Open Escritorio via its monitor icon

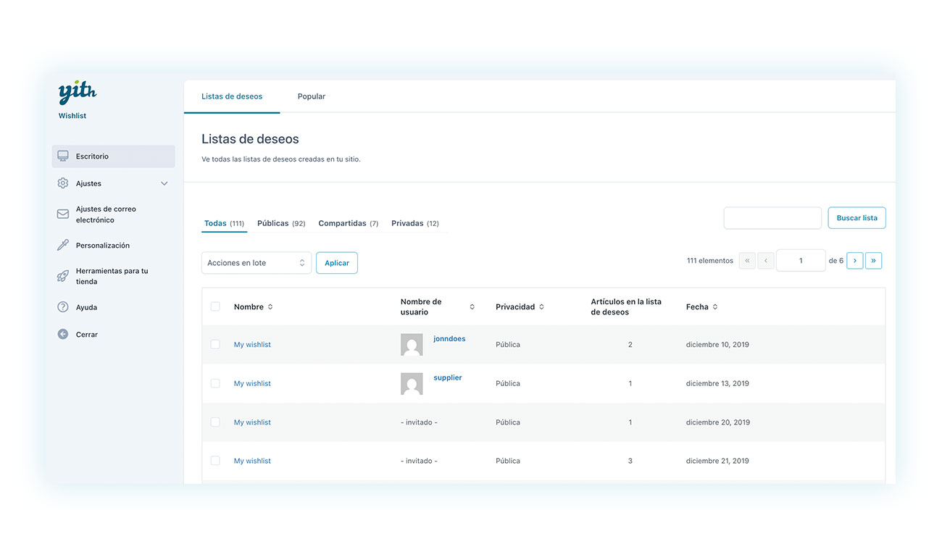pos(63,156)
